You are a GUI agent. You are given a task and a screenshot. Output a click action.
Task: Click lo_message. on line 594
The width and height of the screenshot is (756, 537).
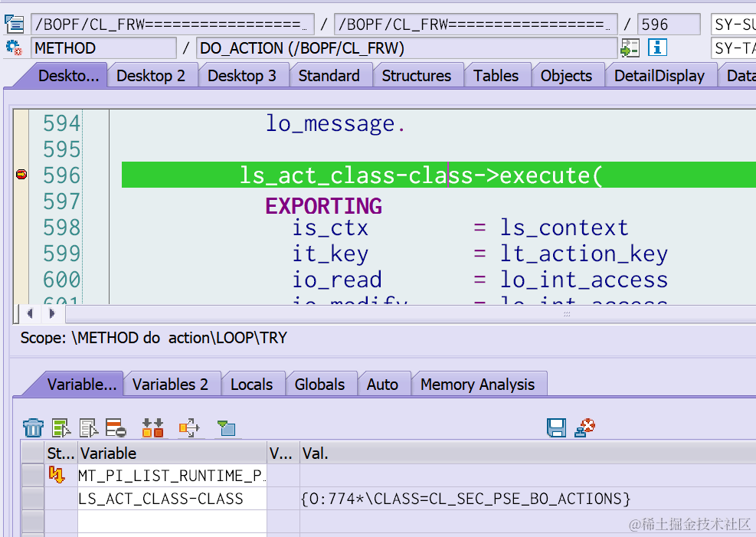point(335,124)
